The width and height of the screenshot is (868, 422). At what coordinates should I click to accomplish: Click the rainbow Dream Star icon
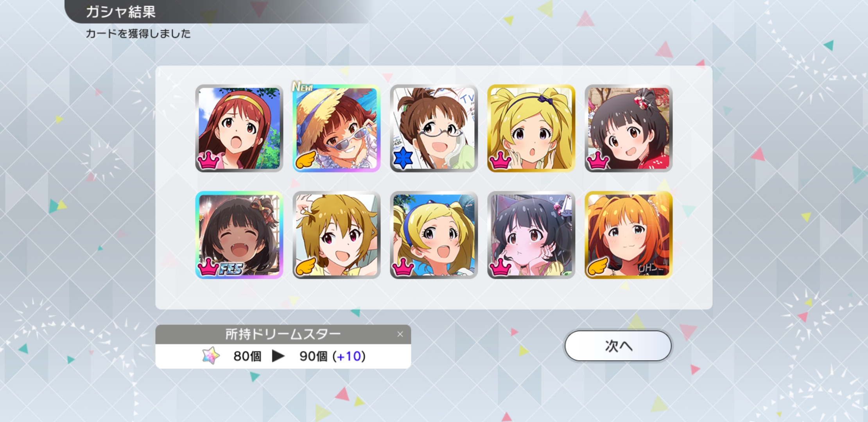point(211,356)
